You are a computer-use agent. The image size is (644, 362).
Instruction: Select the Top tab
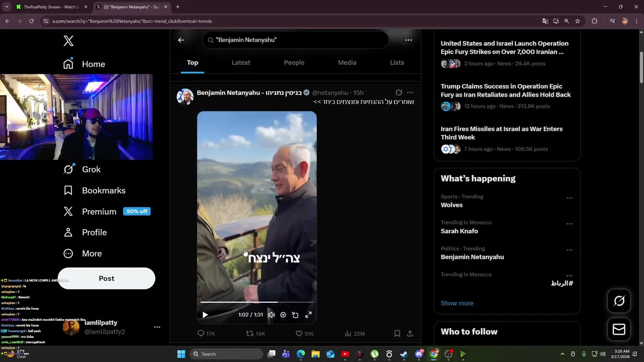193,62
